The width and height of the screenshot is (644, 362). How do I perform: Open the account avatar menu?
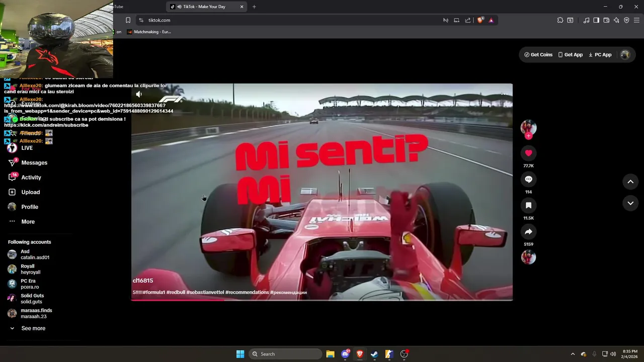(x=625, y=55)
